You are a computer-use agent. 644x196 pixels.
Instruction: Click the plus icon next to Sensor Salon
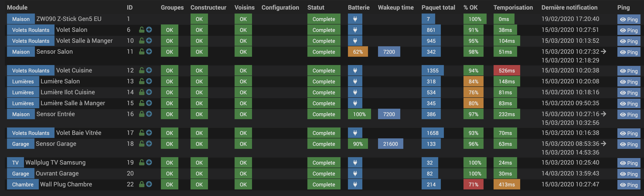point(149,52)
